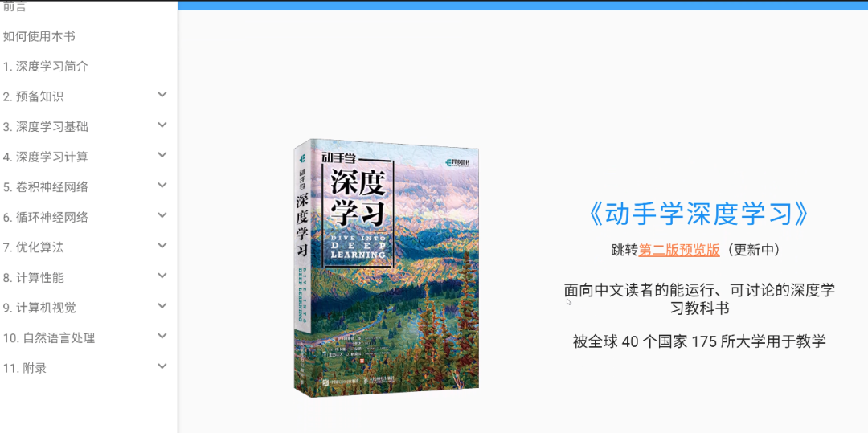Screen dimensions: 868x433
Task: Open the 5. 卷积神经网络 chapter text
Action: [x=45, y=187]
